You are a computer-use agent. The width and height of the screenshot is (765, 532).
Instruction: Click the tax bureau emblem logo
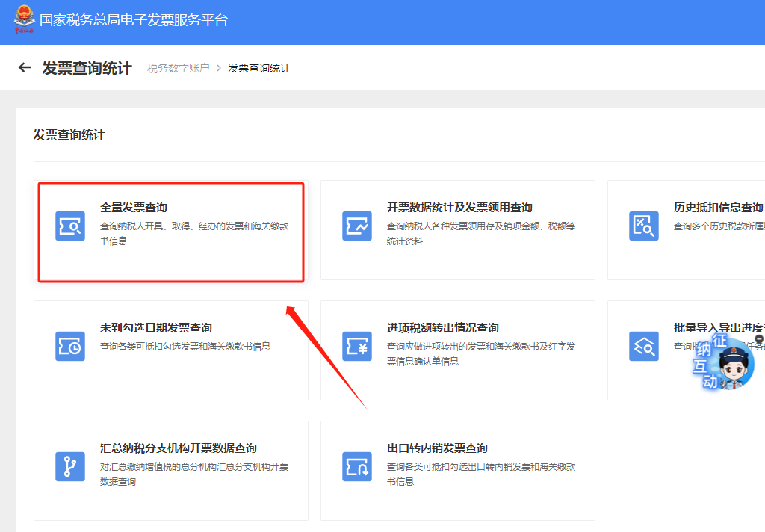(x=24, y=19)
